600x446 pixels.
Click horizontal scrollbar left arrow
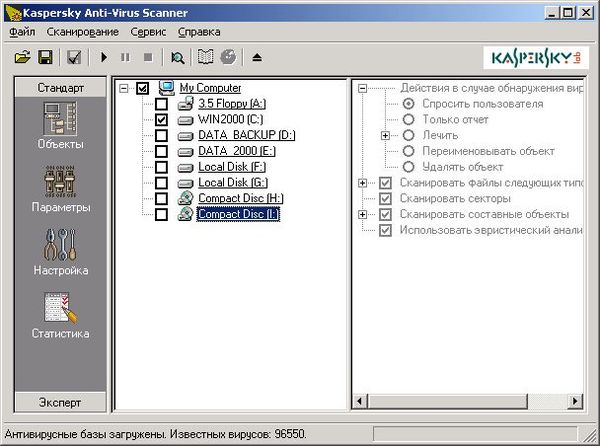(359, 401)
